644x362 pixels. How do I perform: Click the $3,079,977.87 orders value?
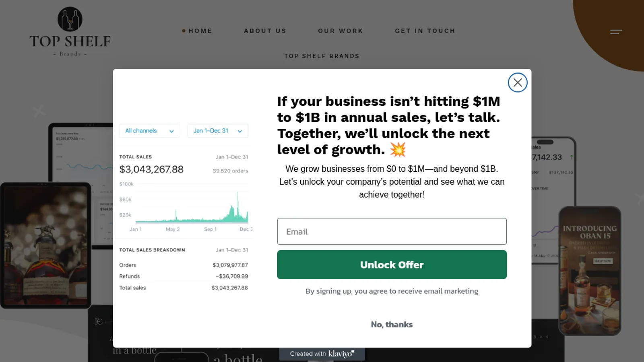(x=230, y=265)
